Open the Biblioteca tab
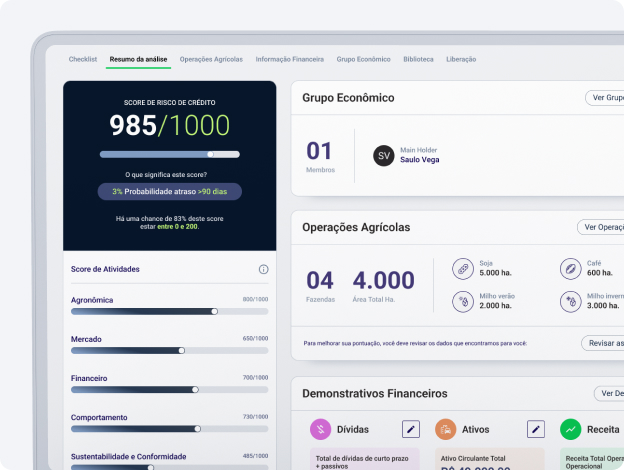The width and height of the screenshot is (624, 470). coord(418,59)
